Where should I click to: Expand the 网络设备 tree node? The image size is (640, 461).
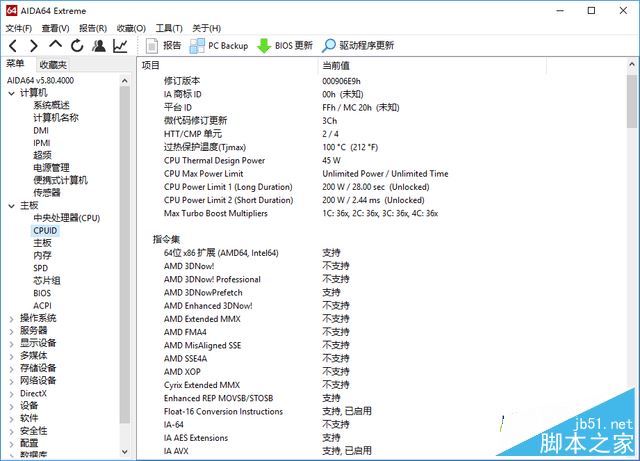tap(11, 381)
